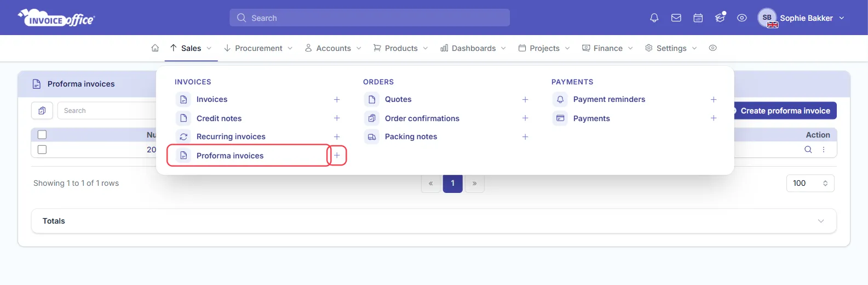Expand the Totals section

pyautogui.click(x=434, y=221)
